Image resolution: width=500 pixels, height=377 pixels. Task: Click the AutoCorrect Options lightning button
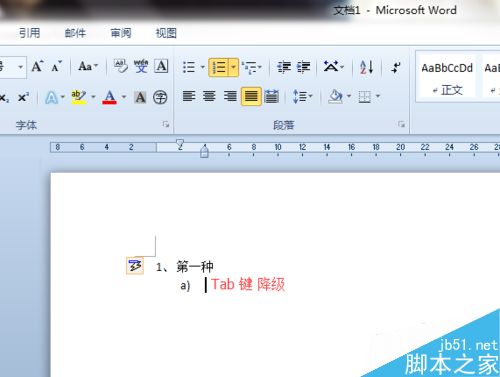click(135, 266)
